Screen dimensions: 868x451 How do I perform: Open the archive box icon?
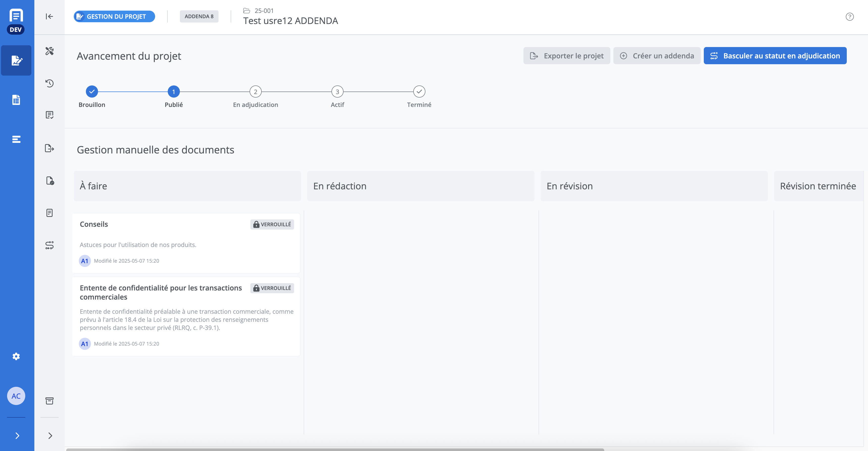tap(50, 401)
